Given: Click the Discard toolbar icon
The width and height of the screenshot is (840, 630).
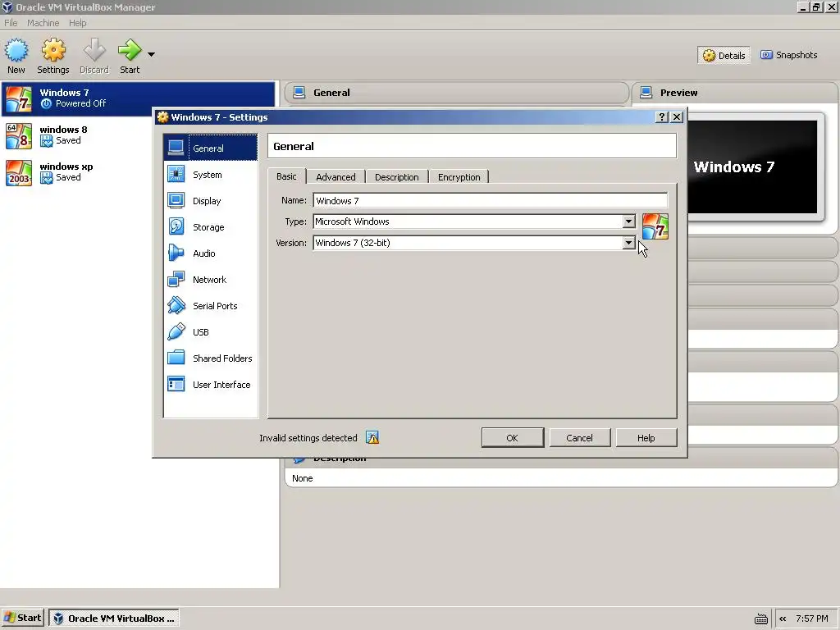Looking at the screenshot, I should tap(94, 56).
